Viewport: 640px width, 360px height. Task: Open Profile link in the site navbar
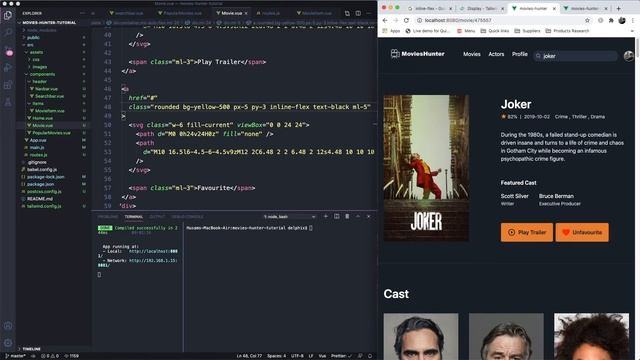[520, 54]
